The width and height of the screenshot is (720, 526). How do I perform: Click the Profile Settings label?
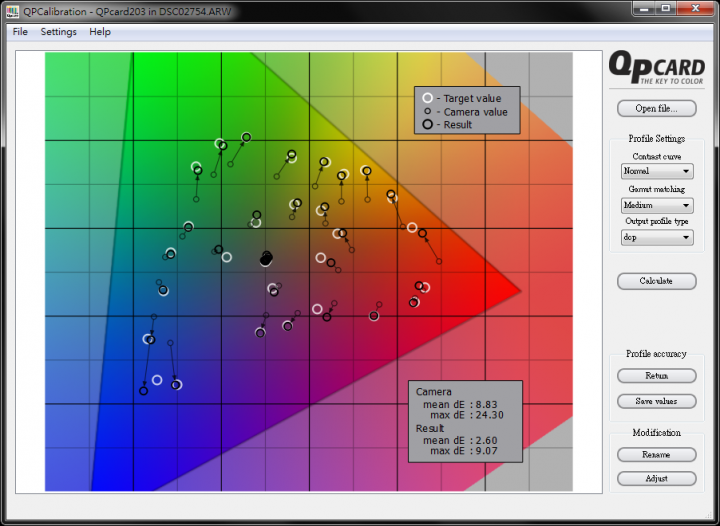(657, 138)
